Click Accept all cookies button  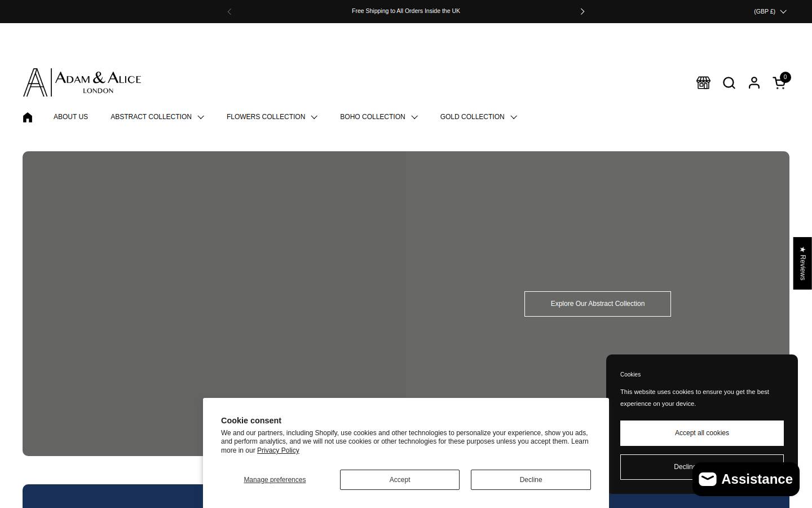pyautogui.click(x=702, y=433)
